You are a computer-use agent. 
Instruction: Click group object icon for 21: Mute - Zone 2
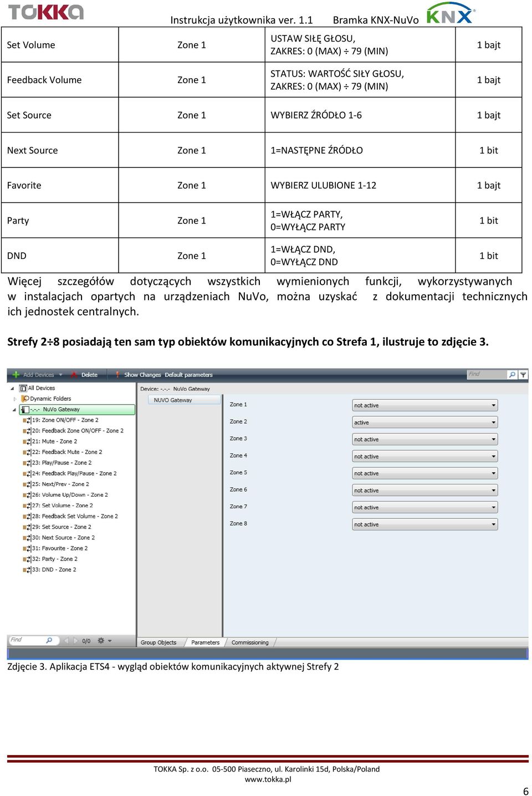[27, 442]
